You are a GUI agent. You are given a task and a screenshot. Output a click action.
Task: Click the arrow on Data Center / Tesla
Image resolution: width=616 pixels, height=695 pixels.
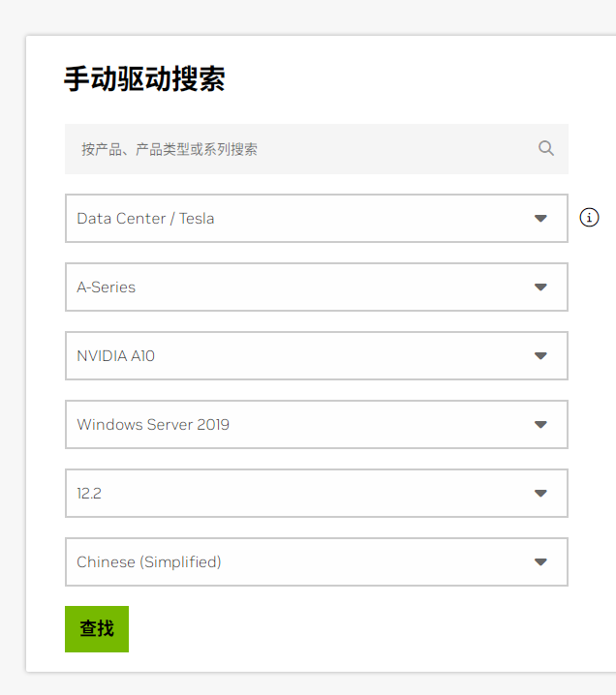coord(540,219)
